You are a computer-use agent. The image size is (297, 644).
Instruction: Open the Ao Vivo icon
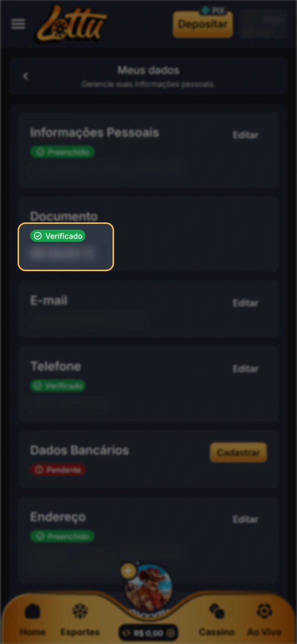264,611
